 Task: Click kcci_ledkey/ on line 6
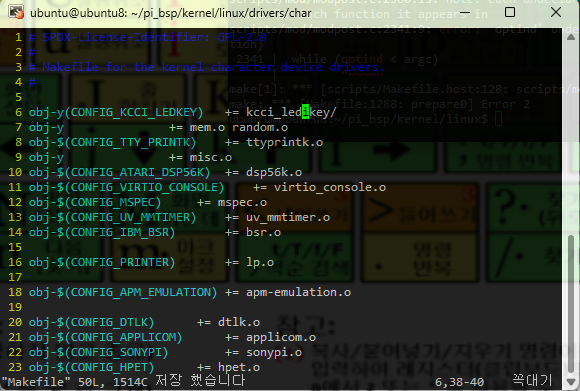point(291,112)
